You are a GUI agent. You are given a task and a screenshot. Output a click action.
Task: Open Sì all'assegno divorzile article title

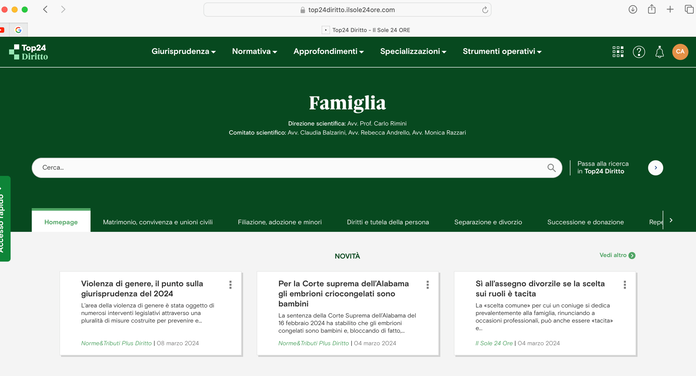pyautogui.click(x=540, y=289)
